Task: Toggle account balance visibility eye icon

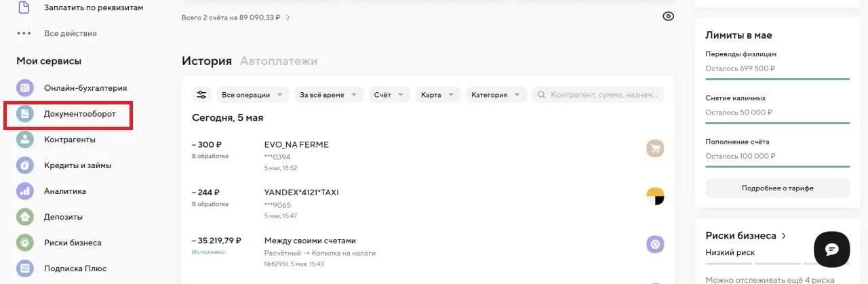Action: pos(668,17)
